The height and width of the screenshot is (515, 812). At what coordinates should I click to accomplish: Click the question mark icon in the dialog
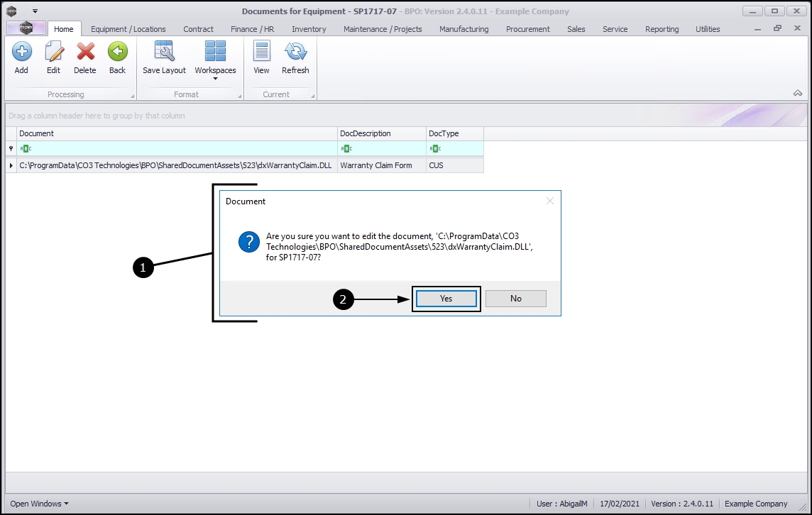pos(249,242)
